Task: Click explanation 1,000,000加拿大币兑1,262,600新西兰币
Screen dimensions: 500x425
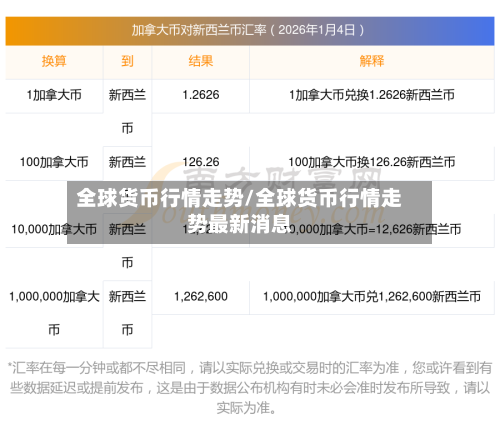Action: pos(372,297)
